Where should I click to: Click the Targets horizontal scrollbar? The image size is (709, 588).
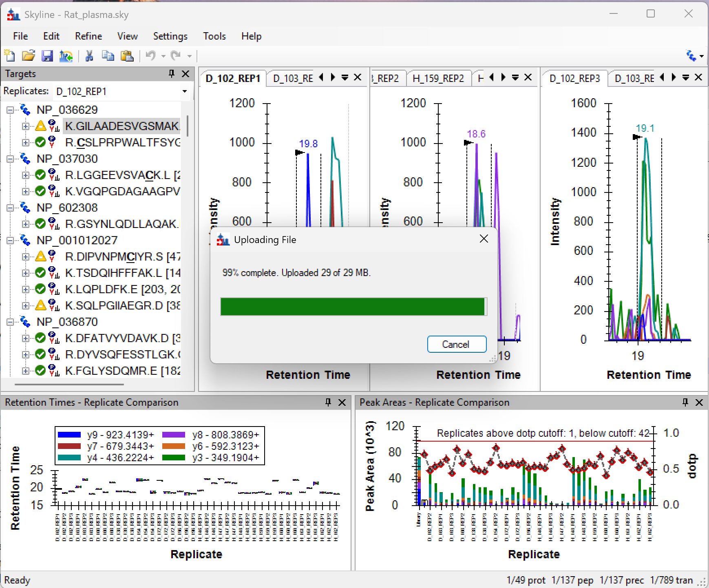(69, 384)
